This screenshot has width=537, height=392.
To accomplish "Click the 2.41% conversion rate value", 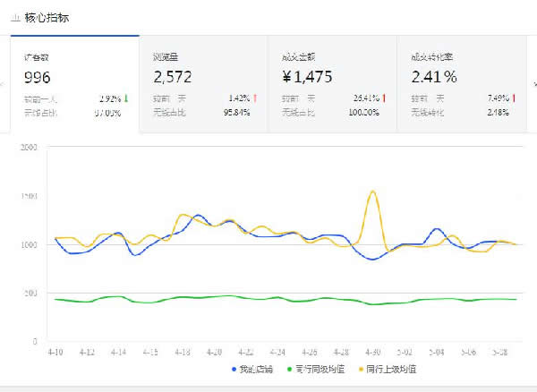I will click(x=434, y=76).
